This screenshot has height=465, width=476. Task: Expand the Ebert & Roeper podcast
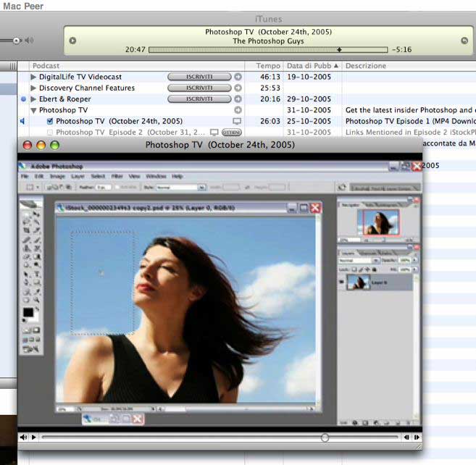tap(33, 99)
